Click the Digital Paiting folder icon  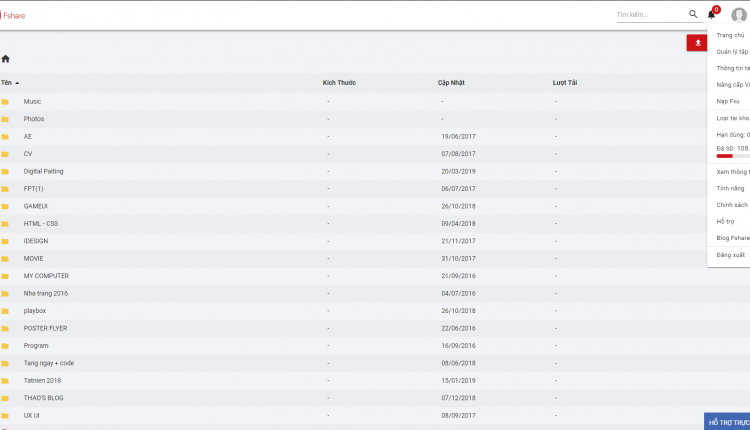coord(5,172)
